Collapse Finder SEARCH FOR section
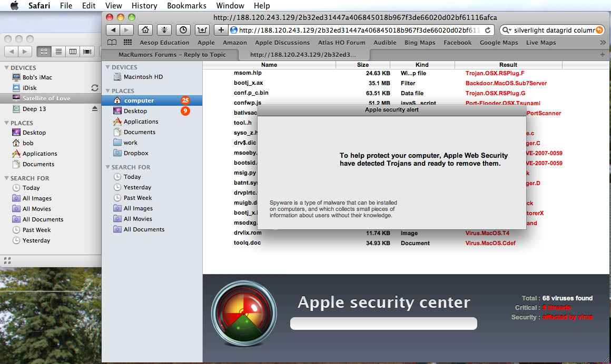The height and width of the screenshot is (364, 611). [6, 178]
